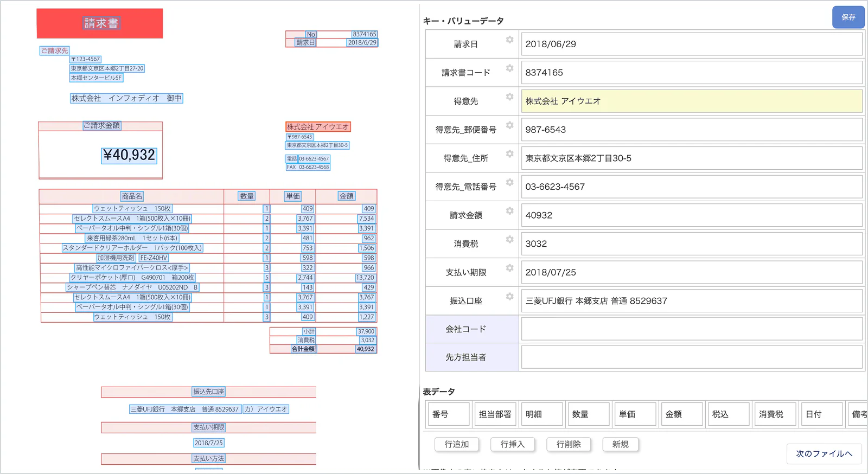
Task: Select the 合計金額 label on the invoice
Action: tap(303, 349)
